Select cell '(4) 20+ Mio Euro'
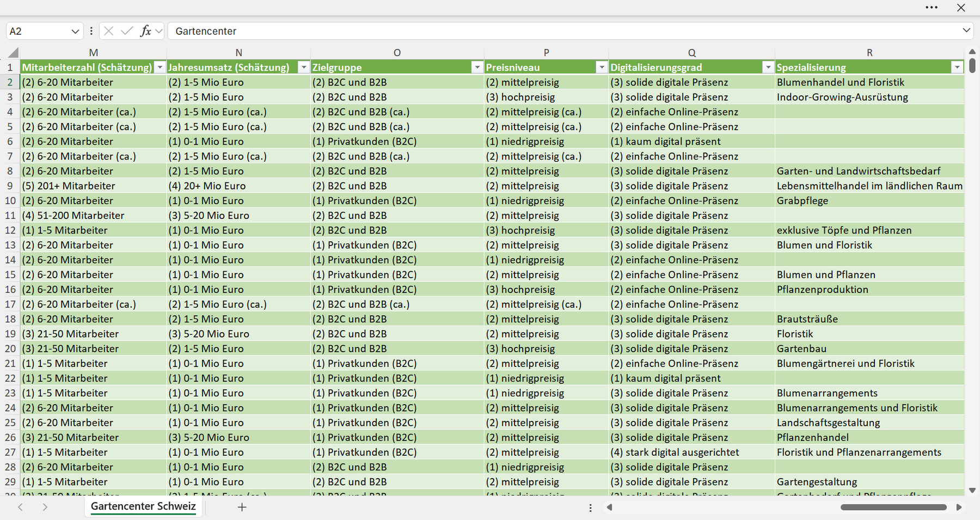This screenshot has height=520, width=980. coord(238,186)
